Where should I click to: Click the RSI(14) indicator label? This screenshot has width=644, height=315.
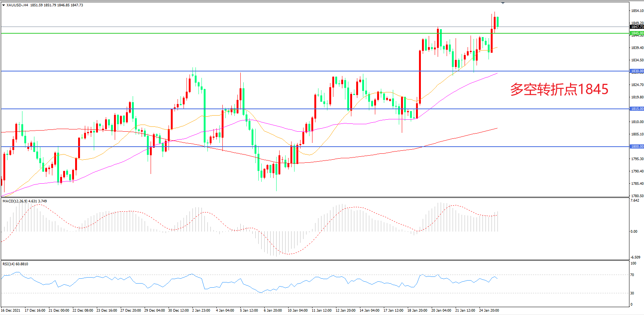(x=15, y=264)
